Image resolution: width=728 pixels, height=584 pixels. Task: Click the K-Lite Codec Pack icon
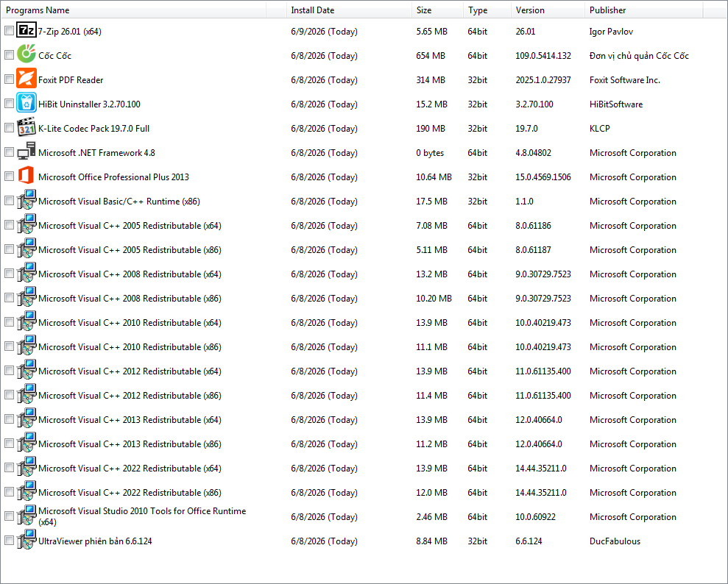tap(26, 127)
